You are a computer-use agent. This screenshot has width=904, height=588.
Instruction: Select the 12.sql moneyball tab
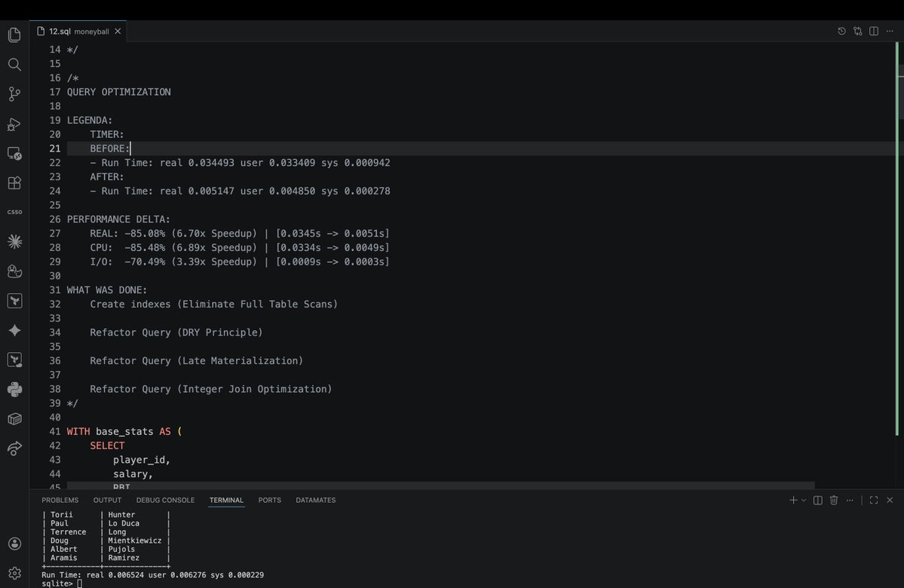pyautogui.click(x=78, y=31)
